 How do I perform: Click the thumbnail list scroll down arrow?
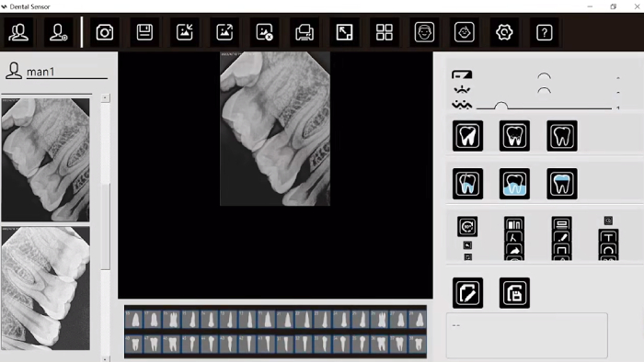point(105,359)
